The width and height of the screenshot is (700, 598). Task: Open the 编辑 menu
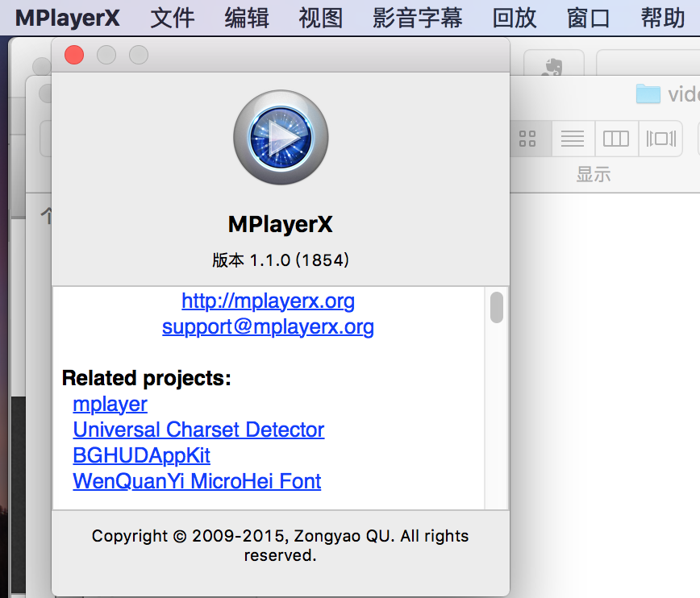247,19
